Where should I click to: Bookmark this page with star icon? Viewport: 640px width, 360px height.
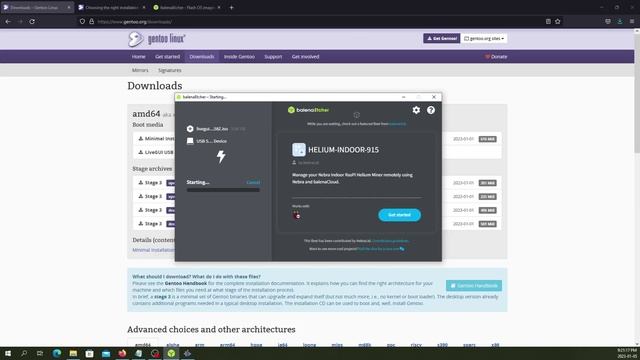tap(558, 22)
